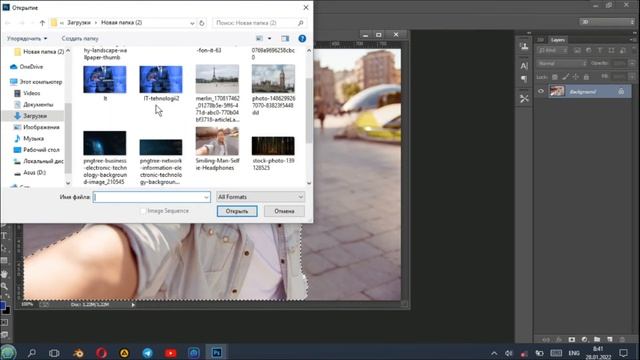Create new adjustment layer icon
640x360 pixels.
point(584,340)
